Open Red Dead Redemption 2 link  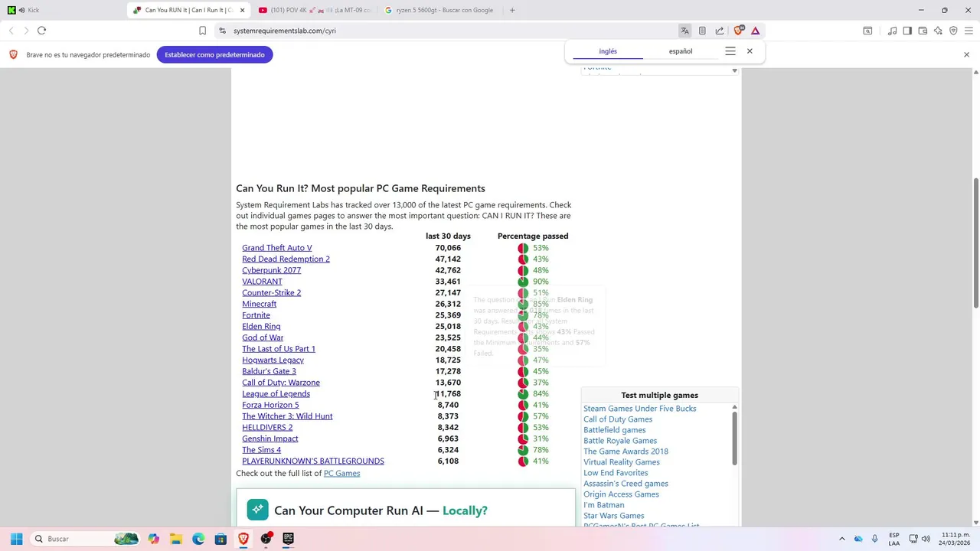tap(286, 259)
